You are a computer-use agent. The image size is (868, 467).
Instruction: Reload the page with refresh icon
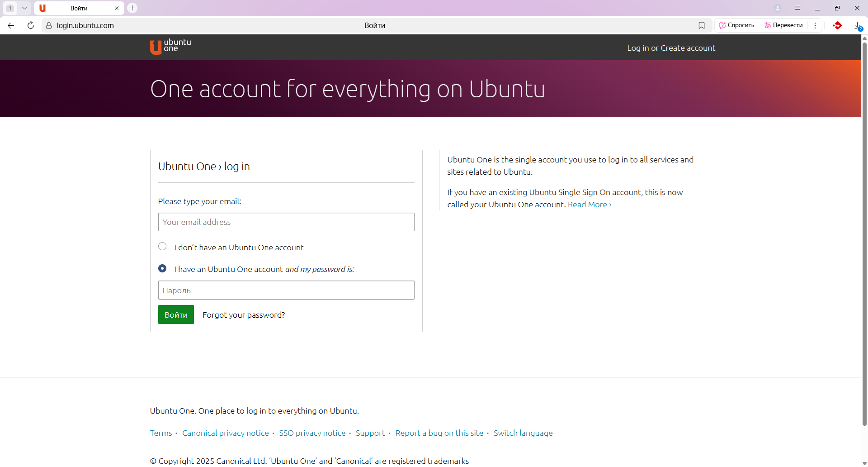pyautogui.click(x=31, y=25)
